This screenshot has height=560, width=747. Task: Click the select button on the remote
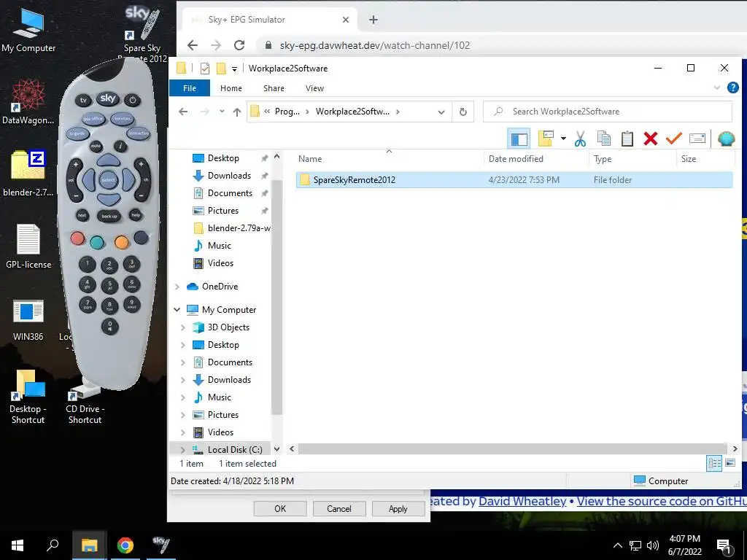(x=108, y=179)
